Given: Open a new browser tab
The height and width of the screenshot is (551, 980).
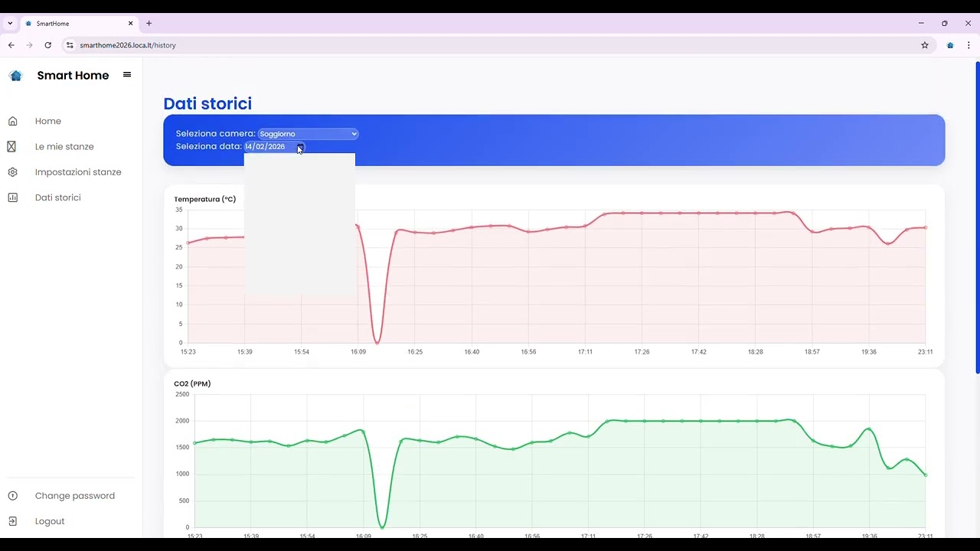Looking at the screenshot, I should point(149,24).
